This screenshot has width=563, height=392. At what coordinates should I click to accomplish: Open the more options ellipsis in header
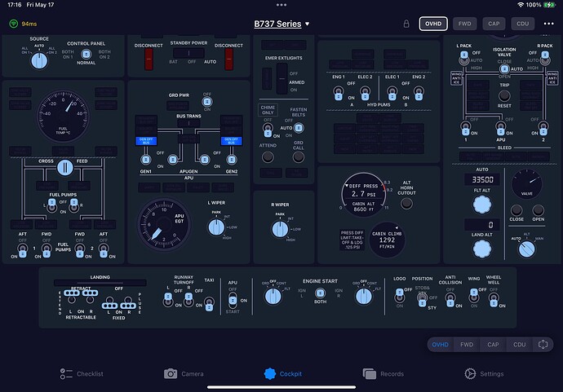548,24
